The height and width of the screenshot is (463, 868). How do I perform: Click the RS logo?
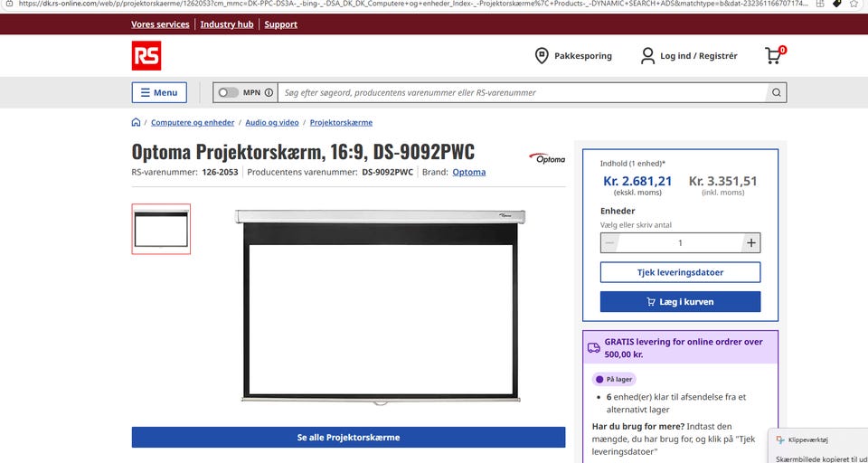coord(146,55)
